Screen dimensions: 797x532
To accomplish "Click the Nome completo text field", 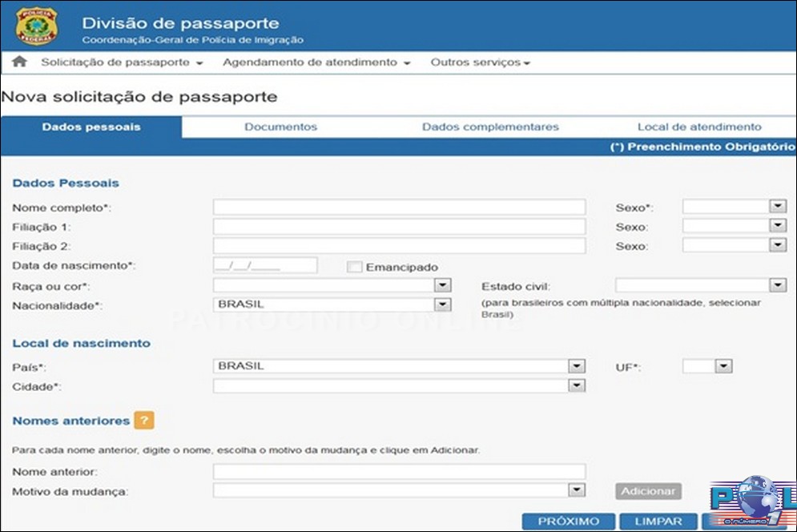I will pyautogui.click(x=399, y=208).
